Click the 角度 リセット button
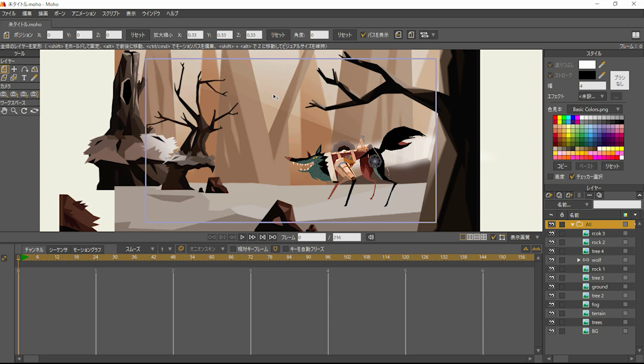 tap(344, 35)
